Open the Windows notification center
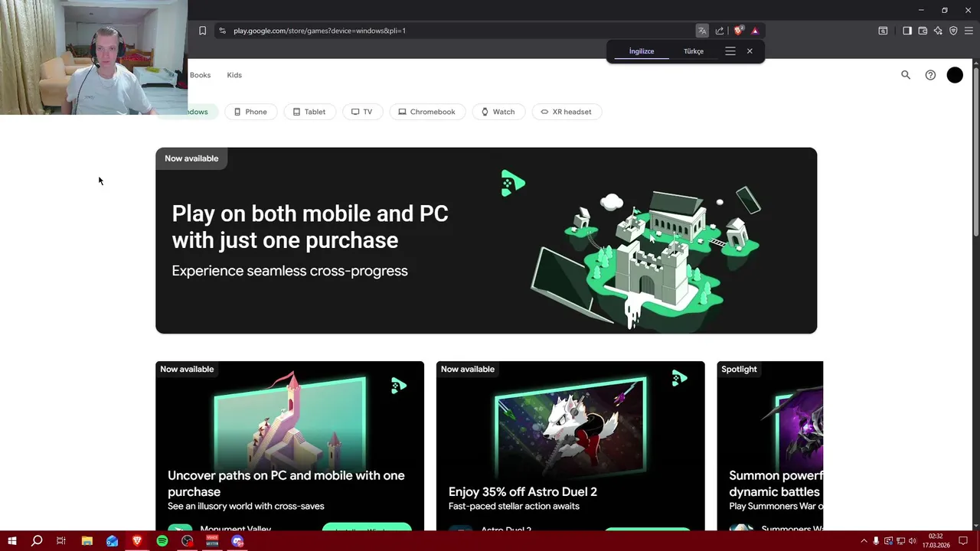The height and width of the screenshot is (551, 980). point(963,541)
